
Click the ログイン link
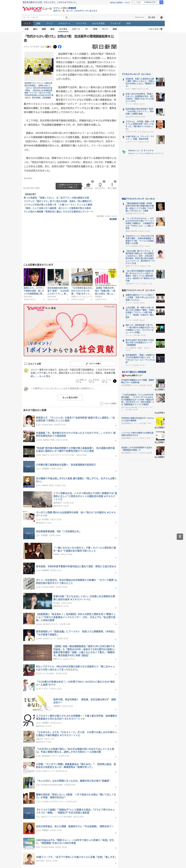(x=57, y=11)
